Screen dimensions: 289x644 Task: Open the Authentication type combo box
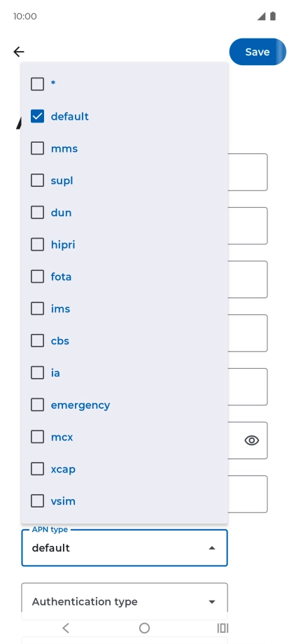pyautogui.click(x=125, y=601)
